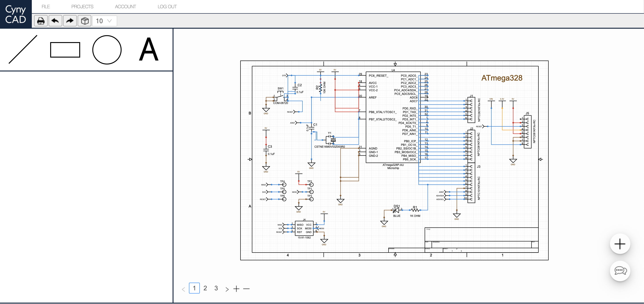This screenshot has width=644, height=304.
Task: Open the FILE menu
Action: (x=45, y=7)
